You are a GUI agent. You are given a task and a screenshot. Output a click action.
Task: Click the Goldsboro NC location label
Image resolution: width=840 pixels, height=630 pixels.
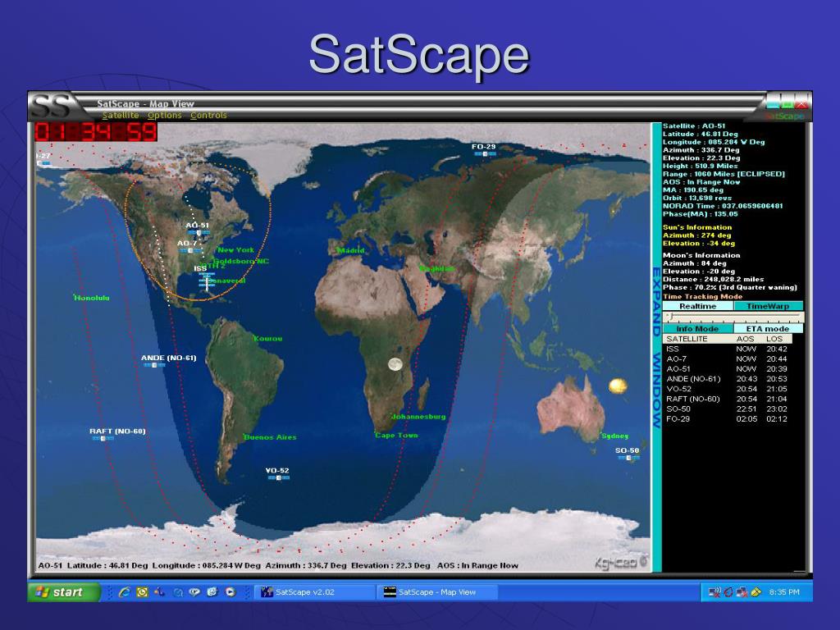[242, 261]
